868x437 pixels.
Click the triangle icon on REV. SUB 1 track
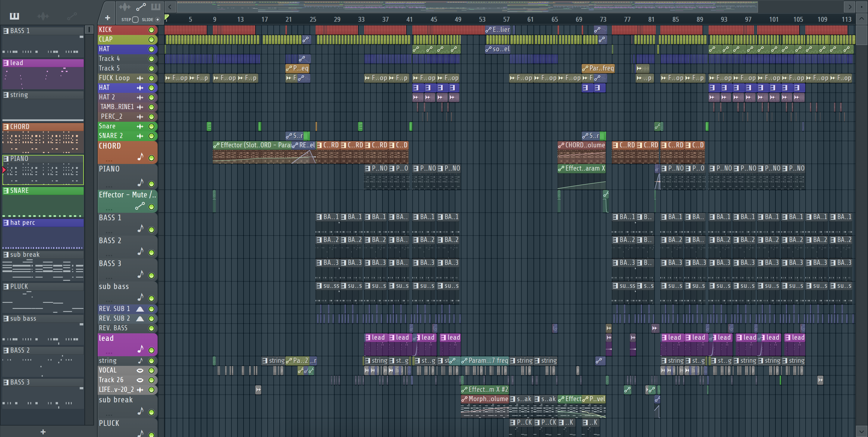tap(140, 309)
